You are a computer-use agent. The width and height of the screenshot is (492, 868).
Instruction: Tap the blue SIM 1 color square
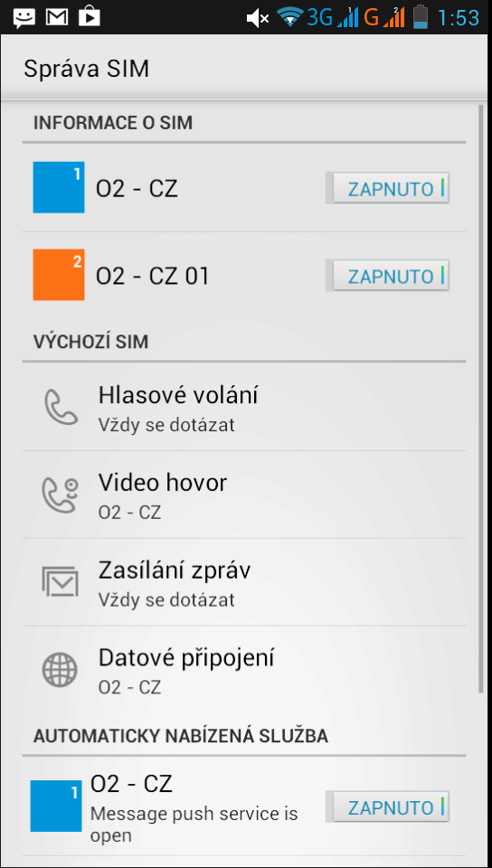pos(59,187)
